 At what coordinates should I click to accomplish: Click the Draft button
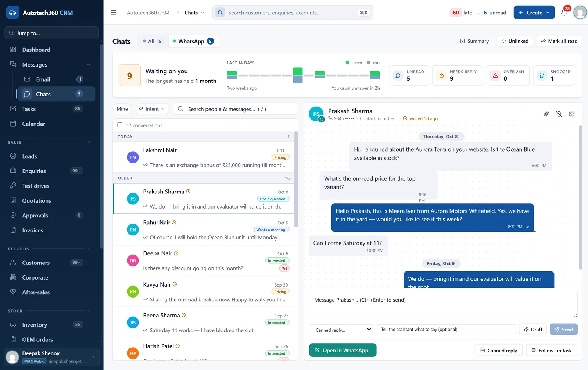533,330
